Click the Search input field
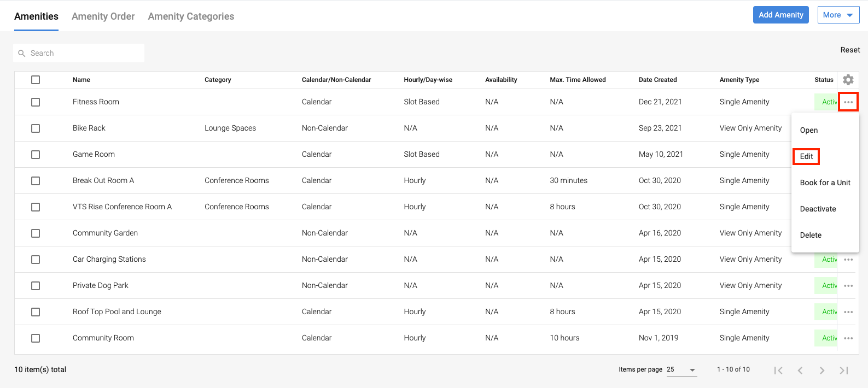Image resolution: width=868 pixels, height=388 pixels. 82,53
